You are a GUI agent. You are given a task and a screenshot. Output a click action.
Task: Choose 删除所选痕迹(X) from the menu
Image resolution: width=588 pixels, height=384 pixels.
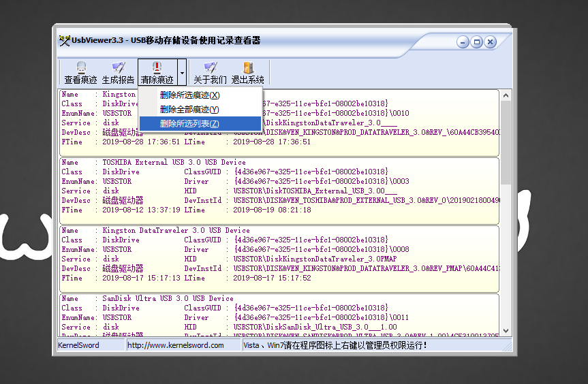[x=200, y=95]
